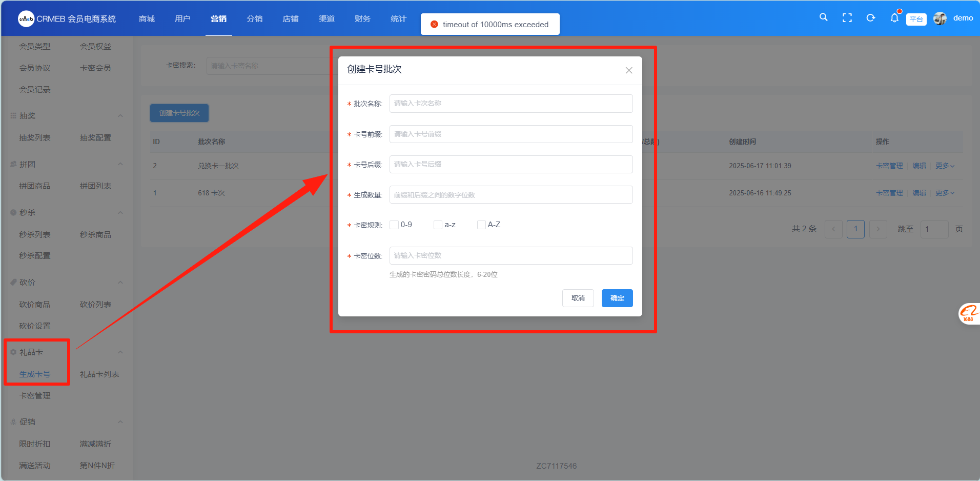The image size is (980, 481).
Task: Click the 平台 badge in header
Action: coord(916,19)
